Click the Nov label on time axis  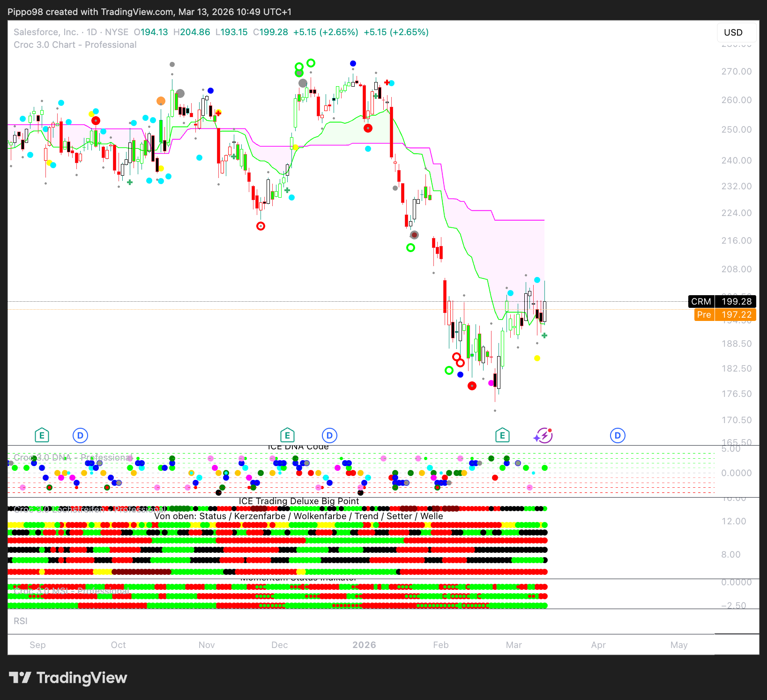(x=207, y=645)
